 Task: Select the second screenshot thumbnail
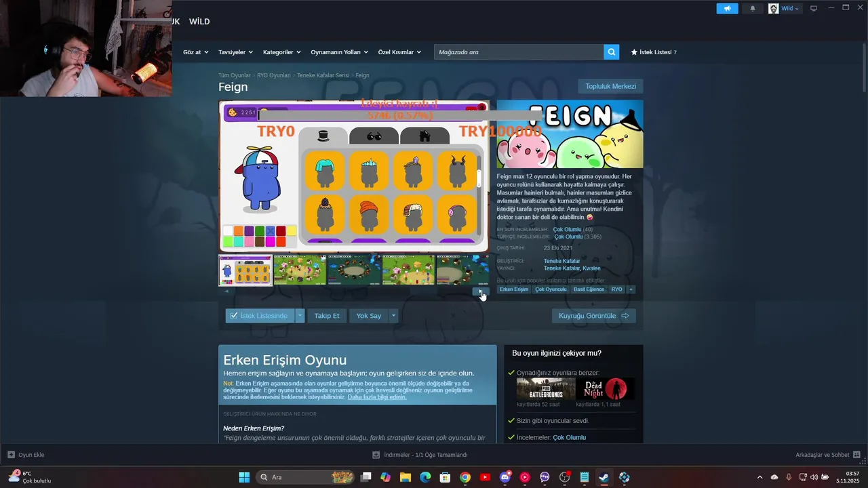click(x=300, y=270)
